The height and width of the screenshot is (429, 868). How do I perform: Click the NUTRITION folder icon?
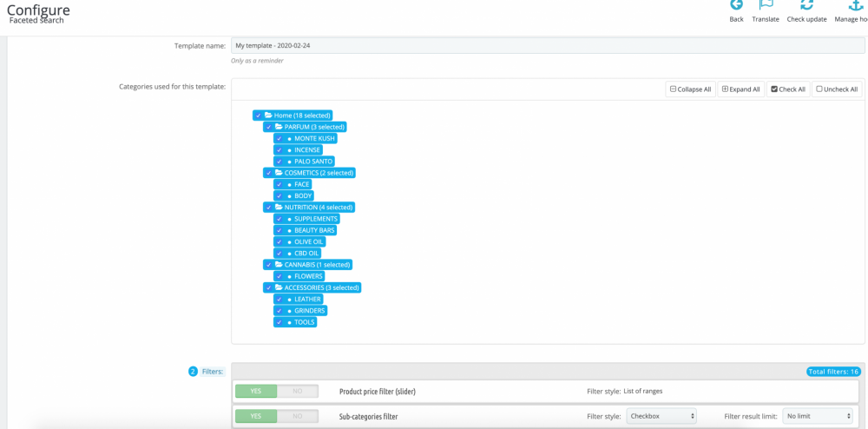coord(279,207)
